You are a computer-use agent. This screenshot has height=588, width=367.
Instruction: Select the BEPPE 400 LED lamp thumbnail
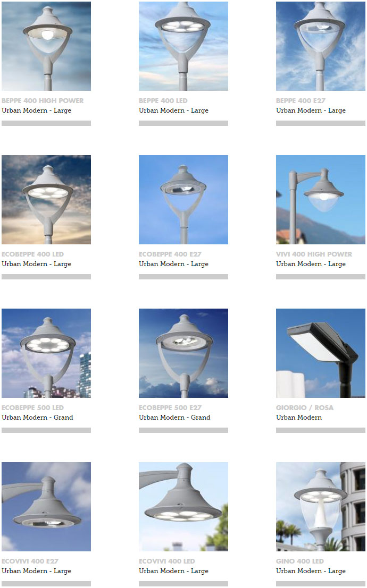click(x=183, y=46)
